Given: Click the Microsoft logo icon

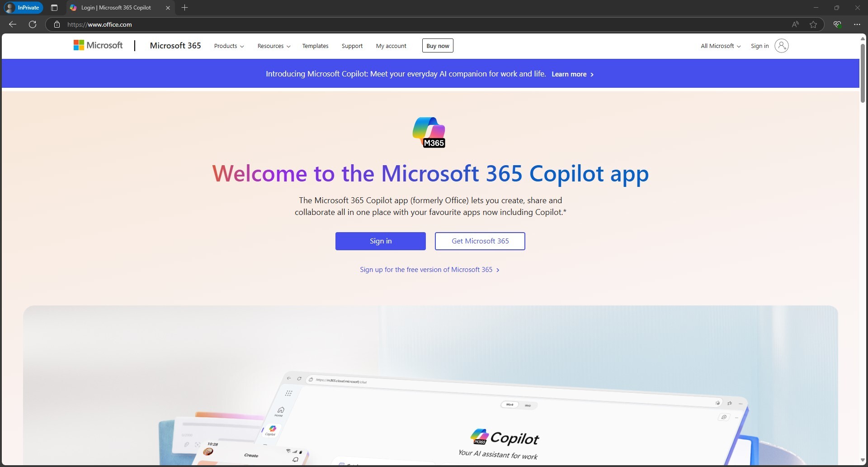Looking at the screenshot, I should click(78, 45).
